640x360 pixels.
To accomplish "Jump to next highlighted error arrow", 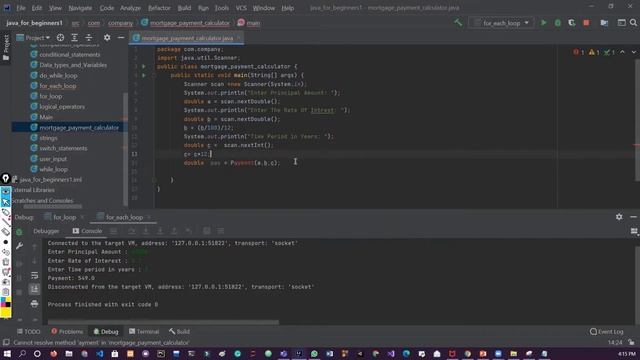I will tap(633, 52).
